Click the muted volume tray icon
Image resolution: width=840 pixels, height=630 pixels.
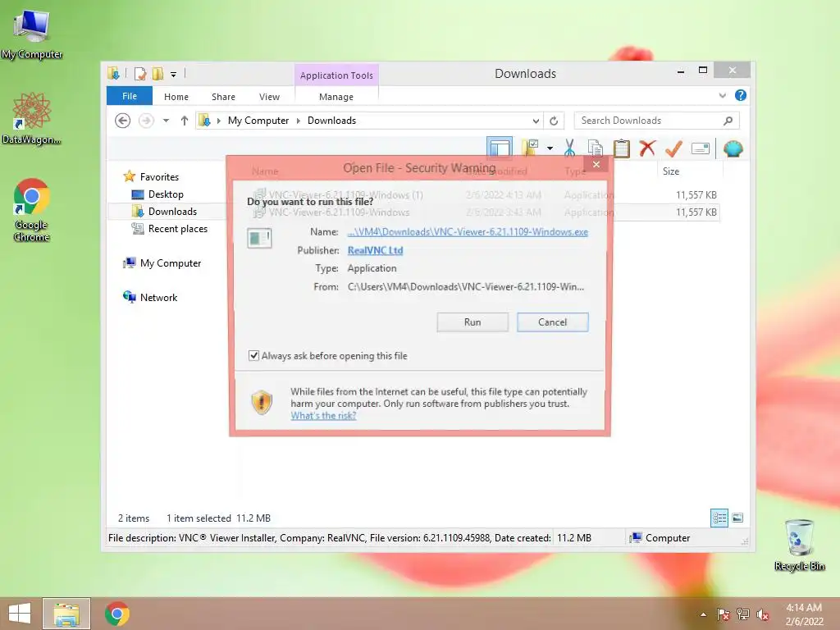(x=762, y=614)
